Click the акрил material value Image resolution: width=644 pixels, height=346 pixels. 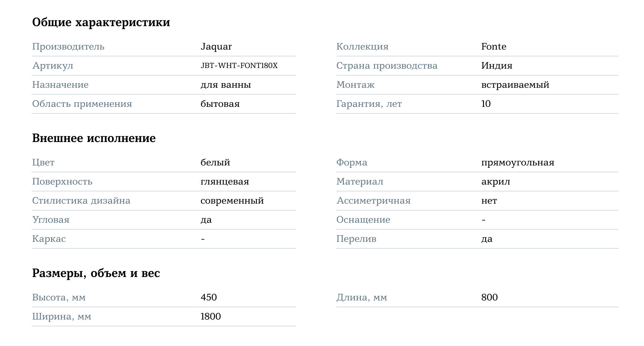[x=495, y=182]
